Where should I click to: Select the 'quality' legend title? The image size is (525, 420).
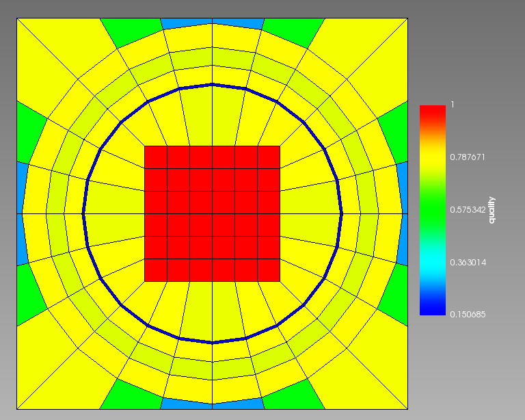[x=492, y=211]
